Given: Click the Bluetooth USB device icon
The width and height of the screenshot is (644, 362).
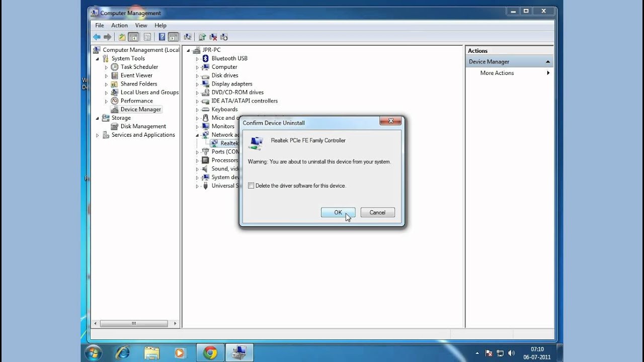Looking at the screenshot, I should tap(205, 58).
